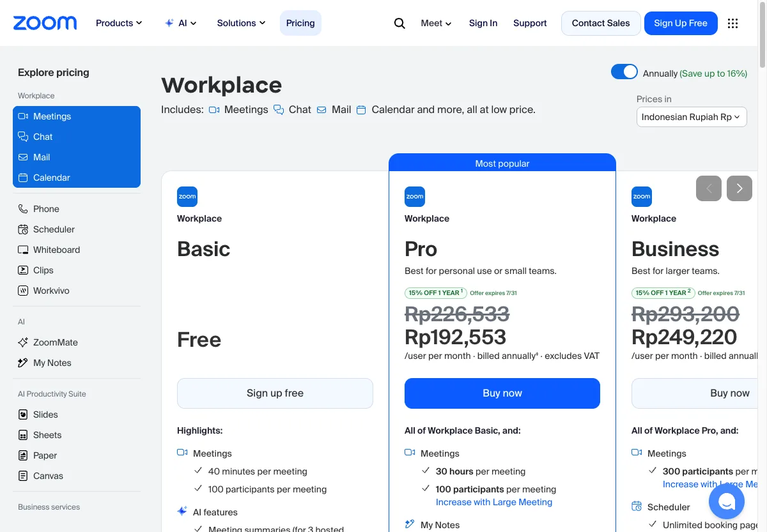Click the Meetings video icon in sidebar
Image resolution: width=767 pixels, height=532 pixels.
[x=23, y=116]
